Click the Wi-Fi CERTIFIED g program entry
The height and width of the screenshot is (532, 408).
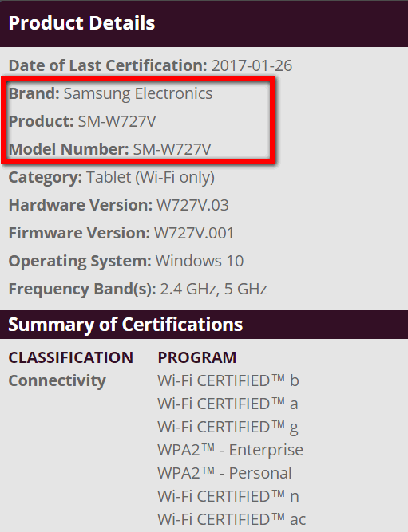click(x=228, y=427)
